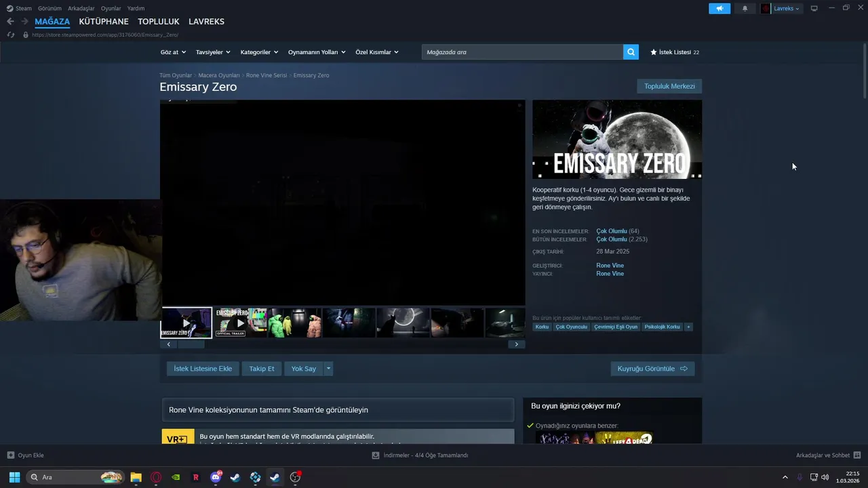Viewport: 868px width, 488px height.
Task: Open the Görünüm menu
Action: (50, 9)
